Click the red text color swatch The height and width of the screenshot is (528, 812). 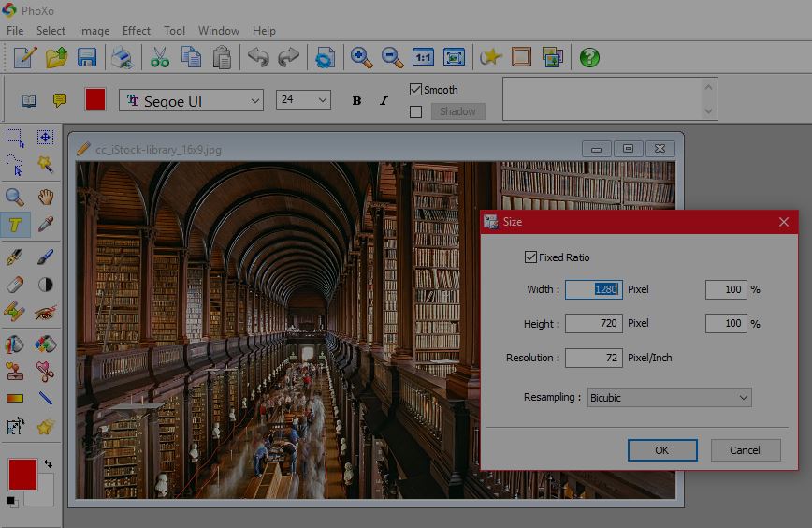point(95,100)
